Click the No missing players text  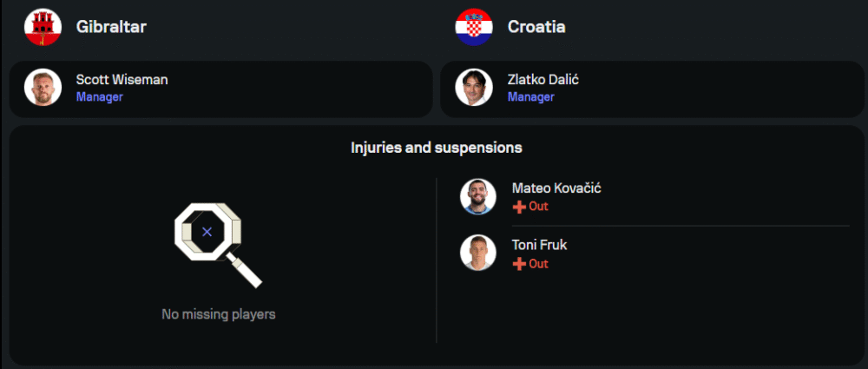click(x=219, y=314)
